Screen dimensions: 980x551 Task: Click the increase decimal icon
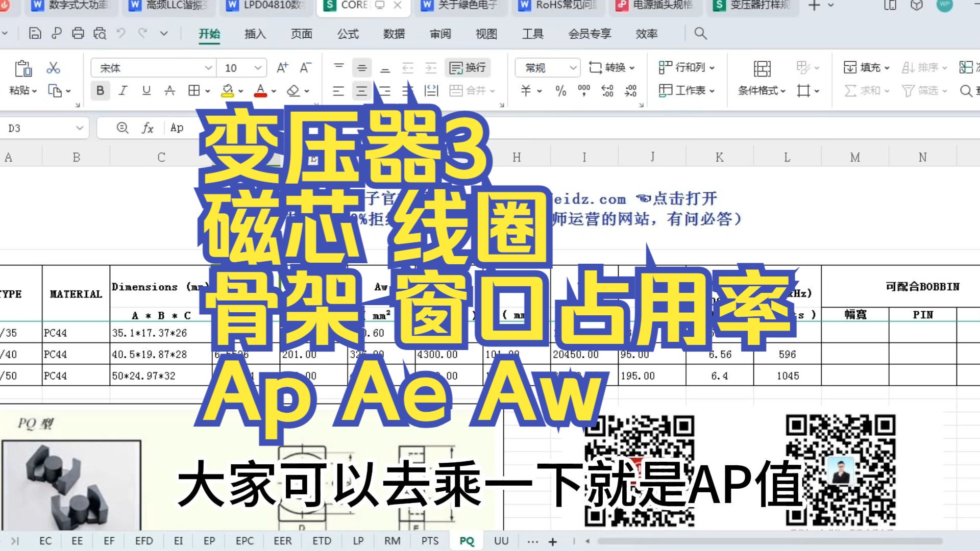coord(606,92)
